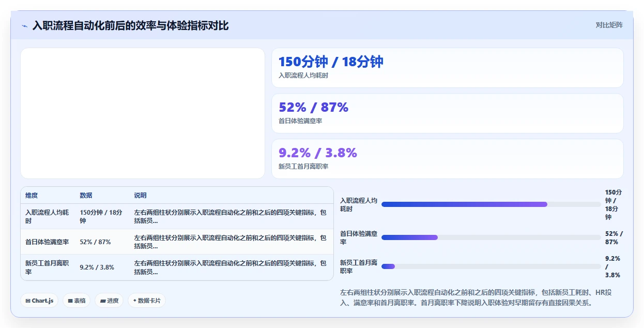Click the 52% / 87% stat card value
The width and height of the screenshot is (644, 328).
[313, 107]
